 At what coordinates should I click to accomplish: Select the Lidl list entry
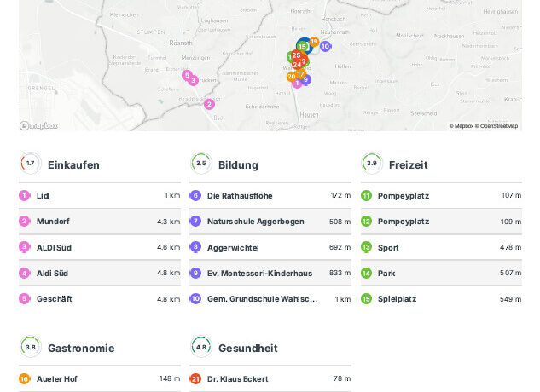tap(100, 196)
